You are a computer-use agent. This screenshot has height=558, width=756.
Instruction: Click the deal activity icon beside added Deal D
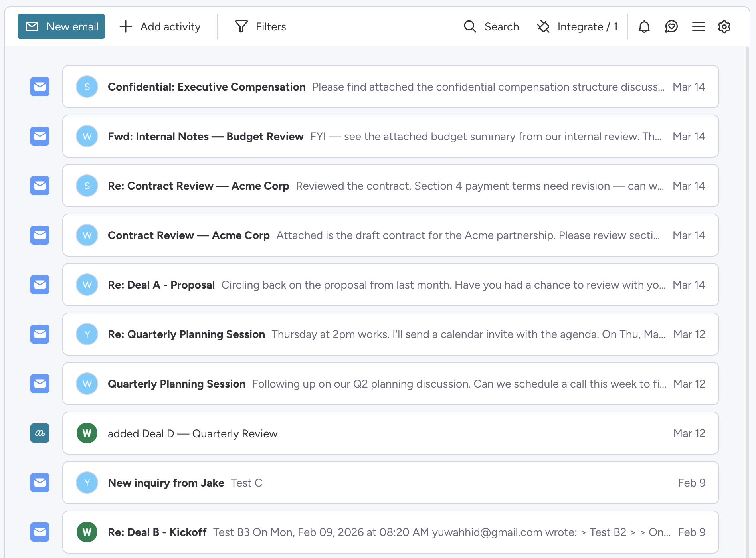(x=40, y=433)
